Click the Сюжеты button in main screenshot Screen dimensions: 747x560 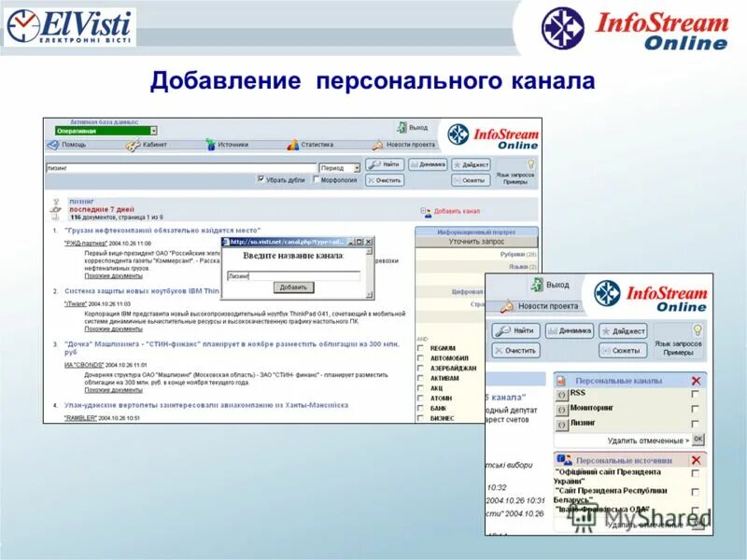point(471,180)
